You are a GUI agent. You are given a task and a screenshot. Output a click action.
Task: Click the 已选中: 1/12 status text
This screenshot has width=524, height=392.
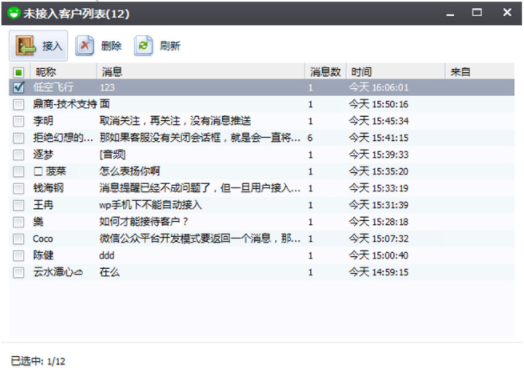(38, 361)
